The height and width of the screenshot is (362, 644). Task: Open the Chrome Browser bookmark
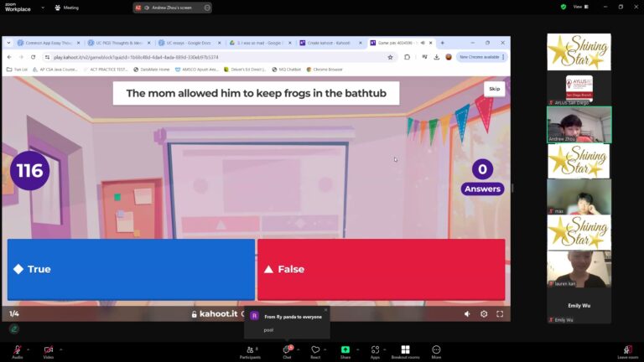[x=325, y=70]
